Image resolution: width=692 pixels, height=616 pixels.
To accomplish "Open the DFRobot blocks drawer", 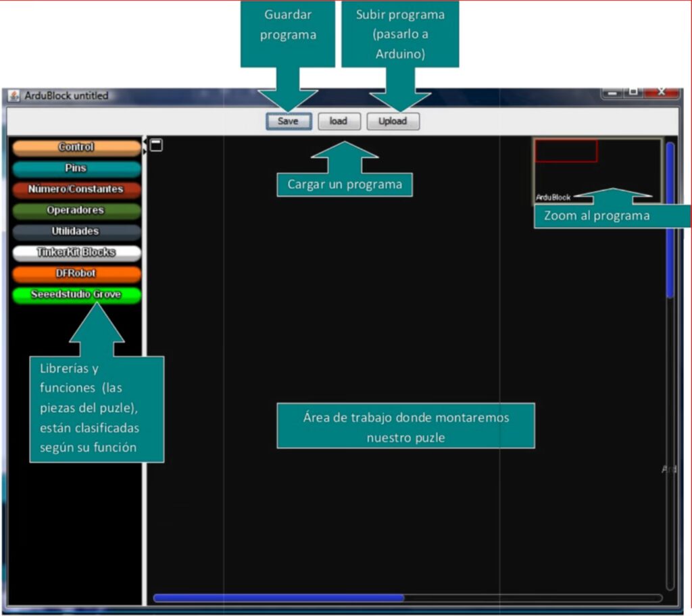I will click(76, 274).
